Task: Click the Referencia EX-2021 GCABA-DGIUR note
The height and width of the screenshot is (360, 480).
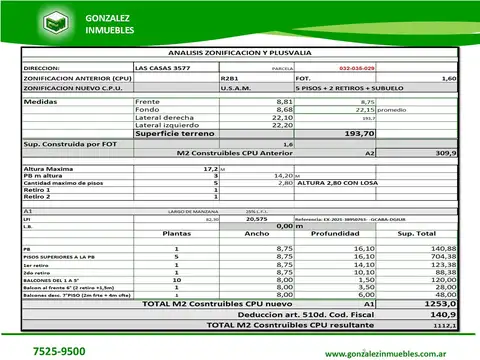Action: point(350,219)
